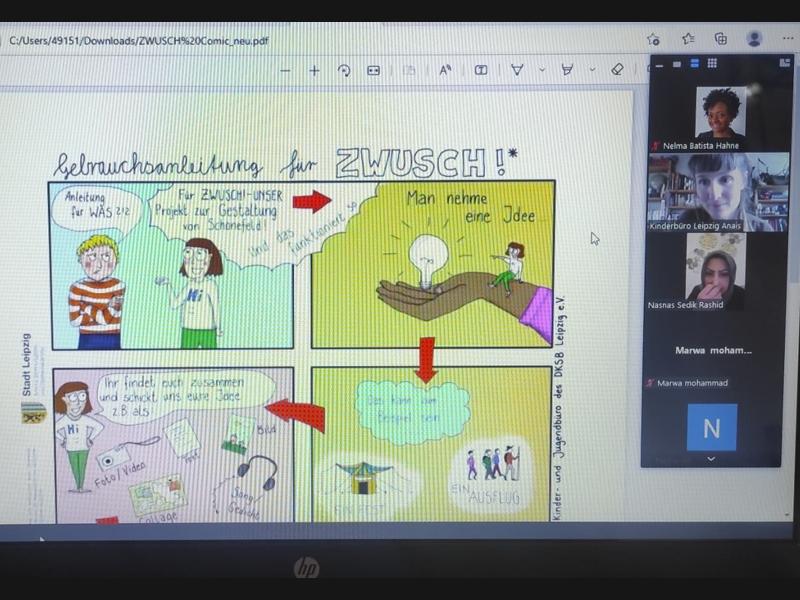Screen dimensions: 800x600
Task: Start Read aloud in PDF toolbar
Action: [445, 71]
